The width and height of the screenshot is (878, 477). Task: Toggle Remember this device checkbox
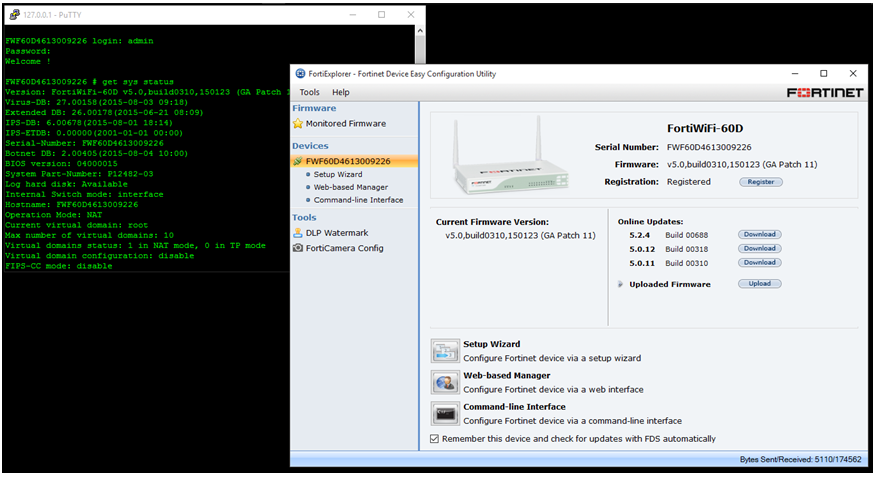coord(435,439)
